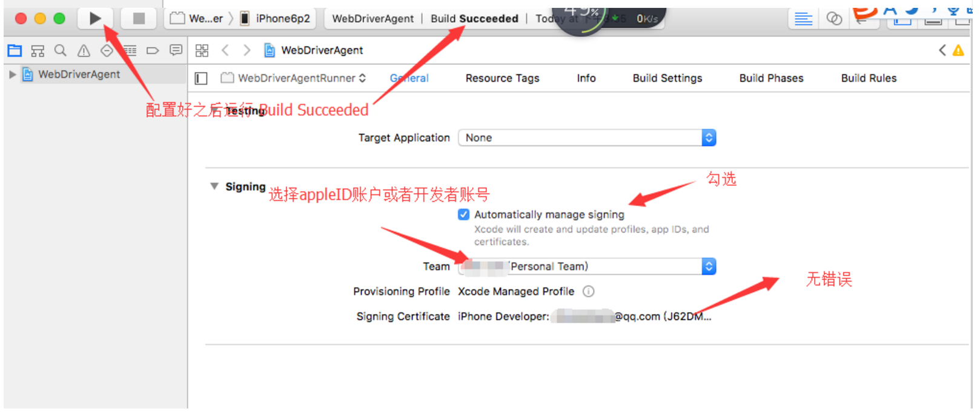Show Provisioning Profile info button
This screenshot has width=980, height=420.
tap(588, 292)
